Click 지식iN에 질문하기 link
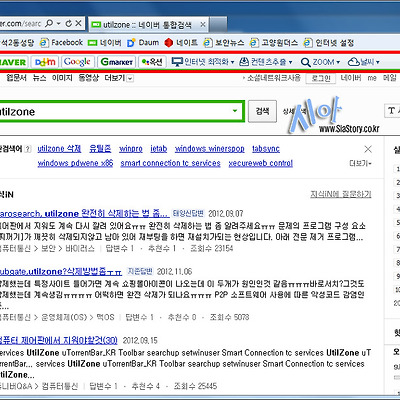 coord(341,194)
